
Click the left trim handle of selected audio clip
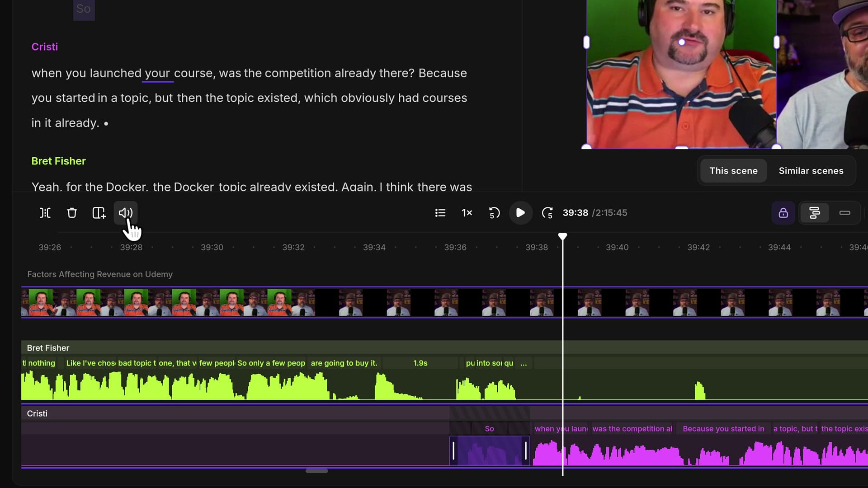pos(453,451)
